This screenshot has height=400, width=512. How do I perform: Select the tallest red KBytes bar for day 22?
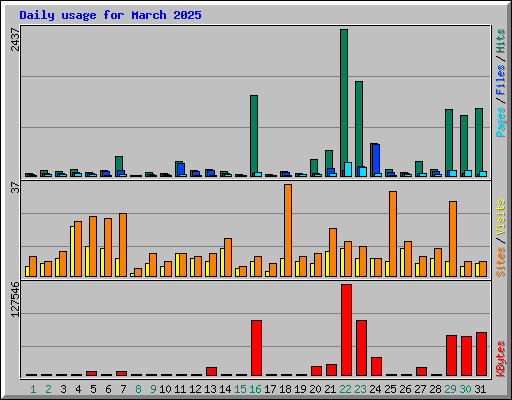pyautogui.click(x=346, y=330)
